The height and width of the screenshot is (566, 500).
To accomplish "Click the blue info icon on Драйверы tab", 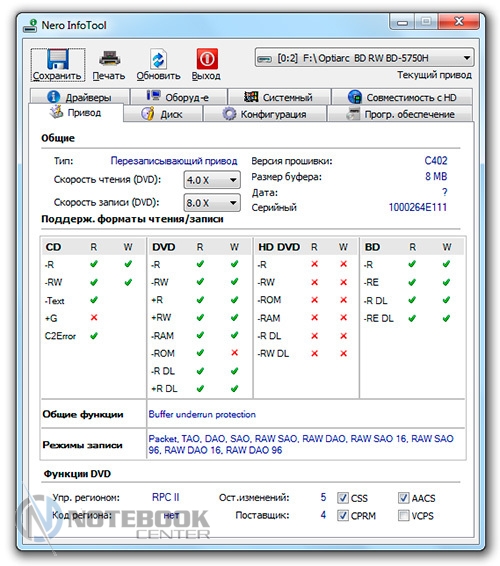I will [x=53, y=97].
